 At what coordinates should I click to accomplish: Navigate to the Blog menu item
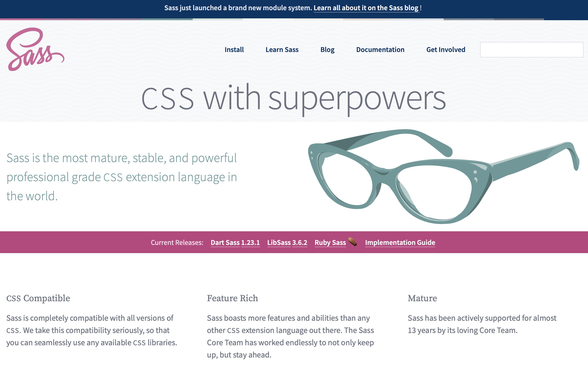(327, 49)
